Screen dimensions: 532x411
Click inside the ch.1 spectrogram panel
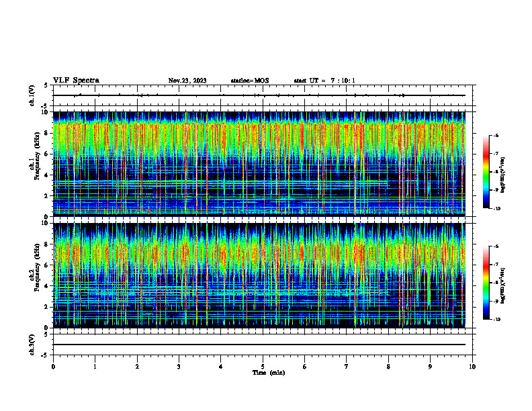click(x=259, y=164)
